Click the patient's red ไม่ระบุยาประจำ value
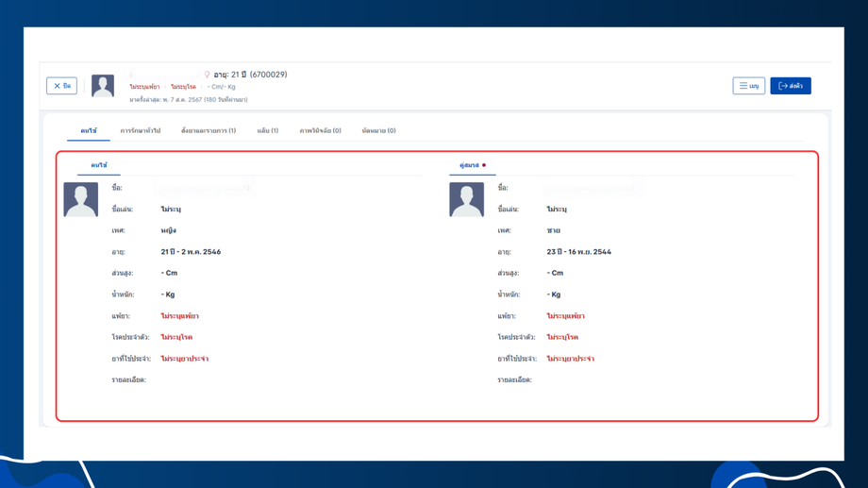This screenshot has width=868, height=488. (x=184, y=359)
